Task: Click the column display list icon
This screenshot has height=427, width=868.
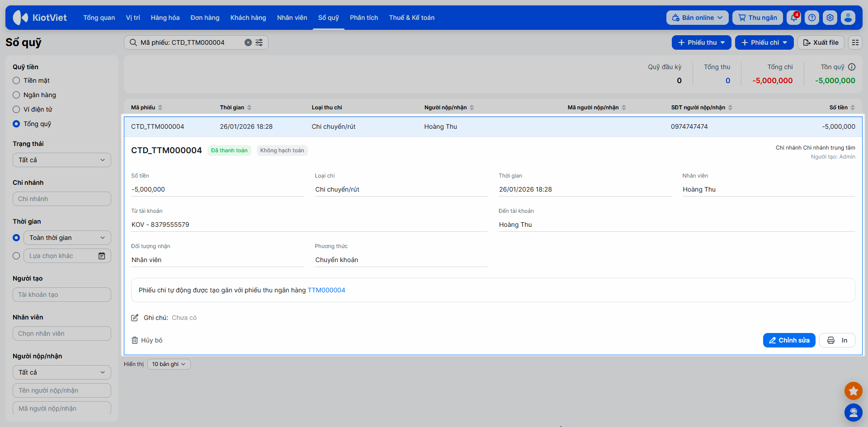Action: pyautogui.click(x=855, y=42)
